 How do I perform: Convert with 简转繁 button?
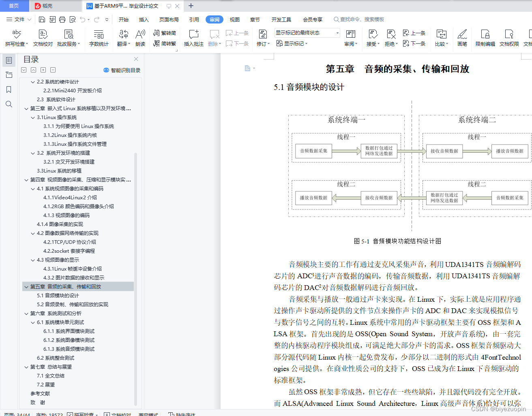coord(165,43)
